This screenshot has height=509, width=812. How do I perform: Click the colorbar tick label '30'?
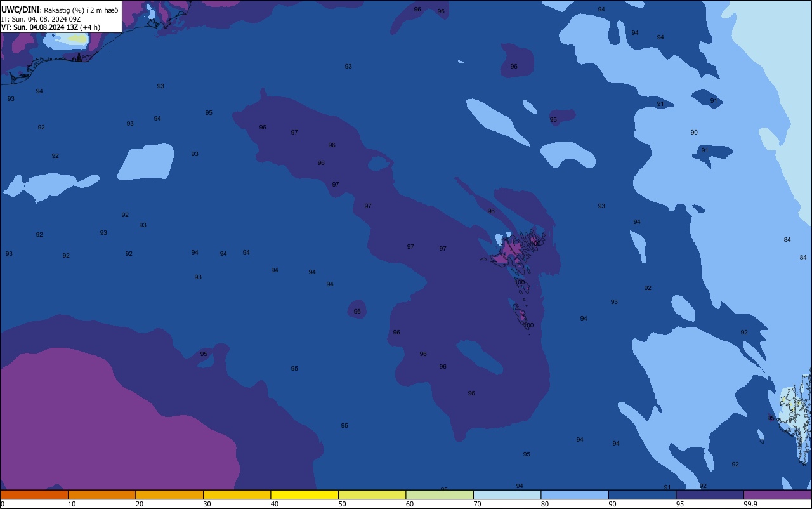(207, 504)
